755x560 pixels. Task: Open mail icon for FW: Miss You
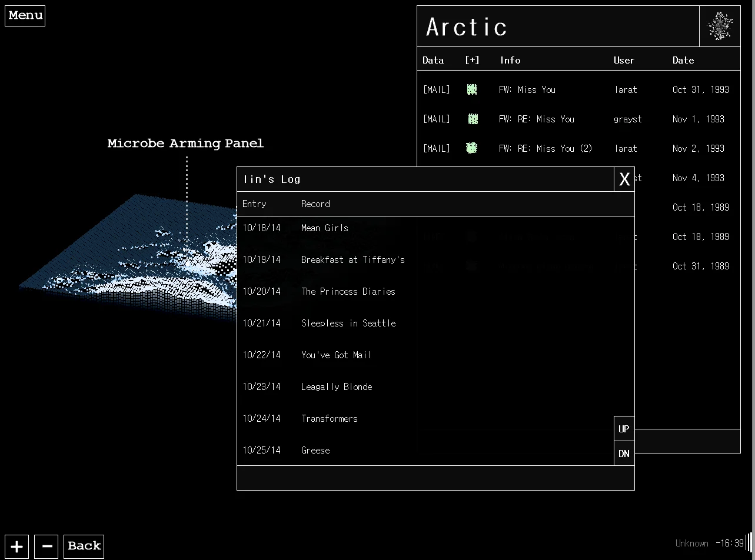[x=472, y=89]
